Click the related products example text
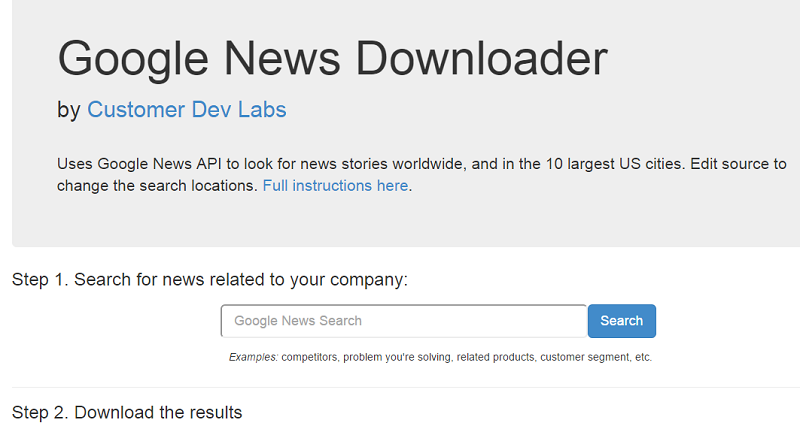 click(495, 357)
